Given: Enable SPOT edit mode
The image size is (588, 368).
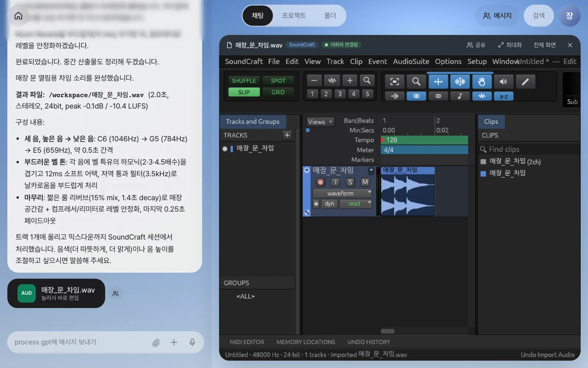Looking at the screenshot, I should tap(278, 81).
